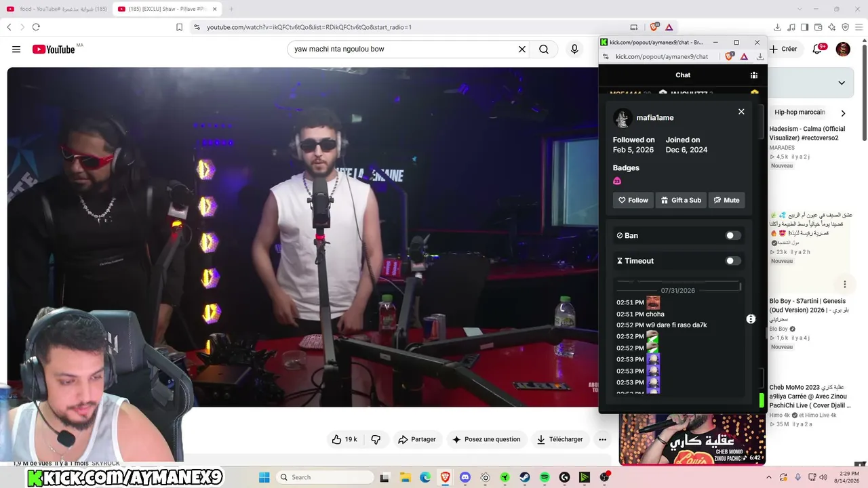This screenshot has height=488, width=868.
Task: Select the Hip-hop marocain chip
Action: tap(800, 113)
